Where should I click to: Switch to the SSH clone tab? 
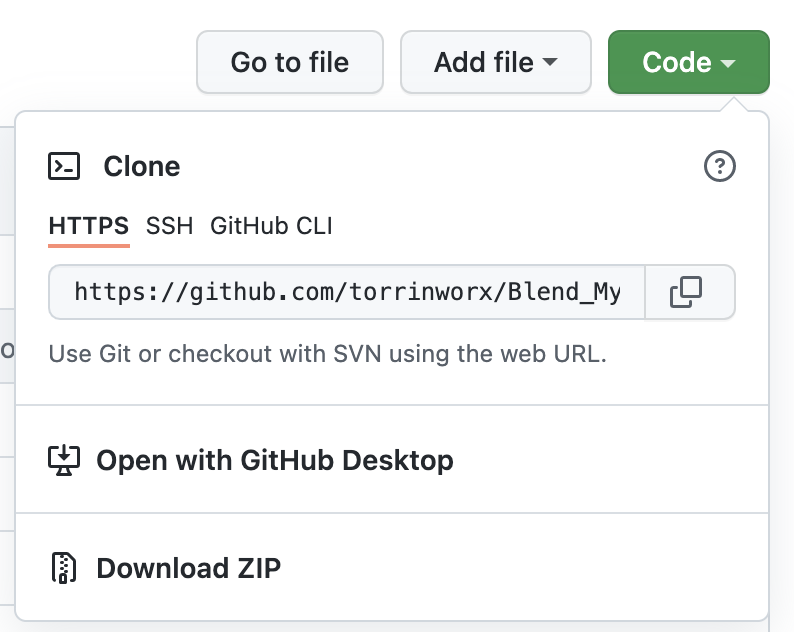point(169,226)
